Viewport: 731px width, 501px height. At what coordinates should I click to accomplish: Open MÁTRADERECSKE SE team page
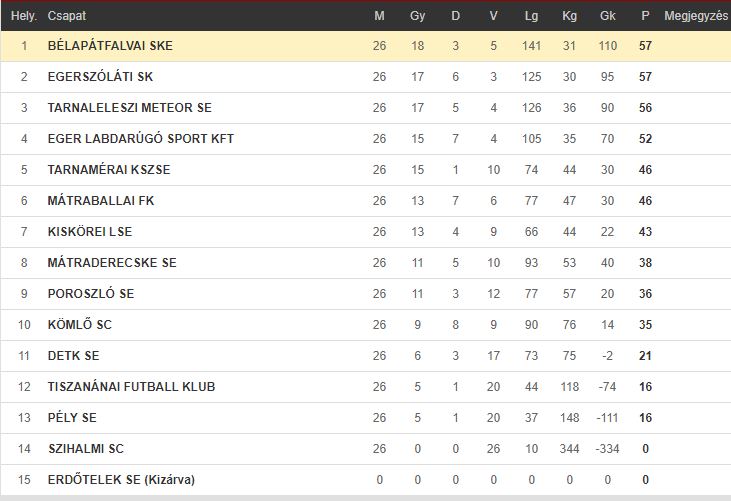112,262
